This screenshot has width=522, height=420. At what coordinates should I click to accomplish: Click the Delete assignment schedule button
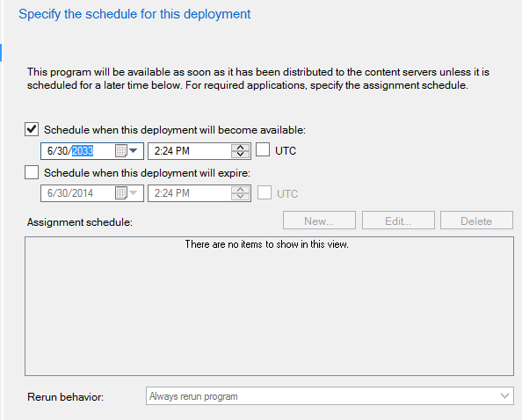[476, 221]
